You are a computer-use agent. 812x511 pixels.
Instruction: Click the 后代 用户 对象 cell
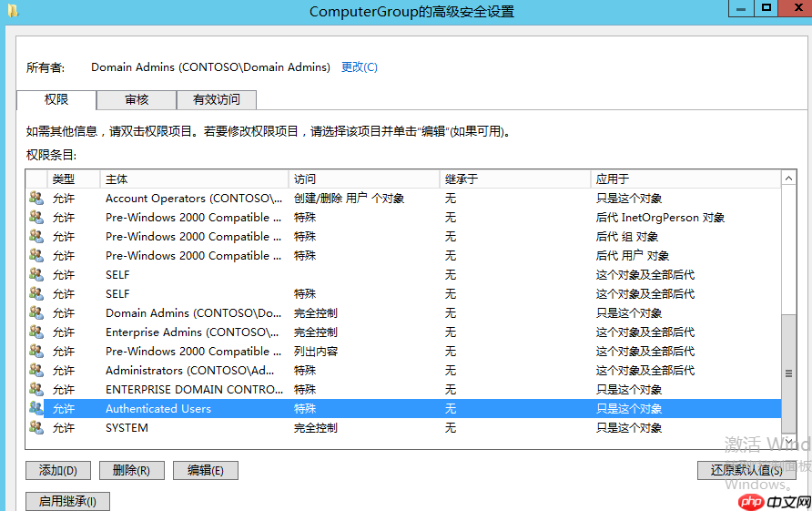coord(633,255)
